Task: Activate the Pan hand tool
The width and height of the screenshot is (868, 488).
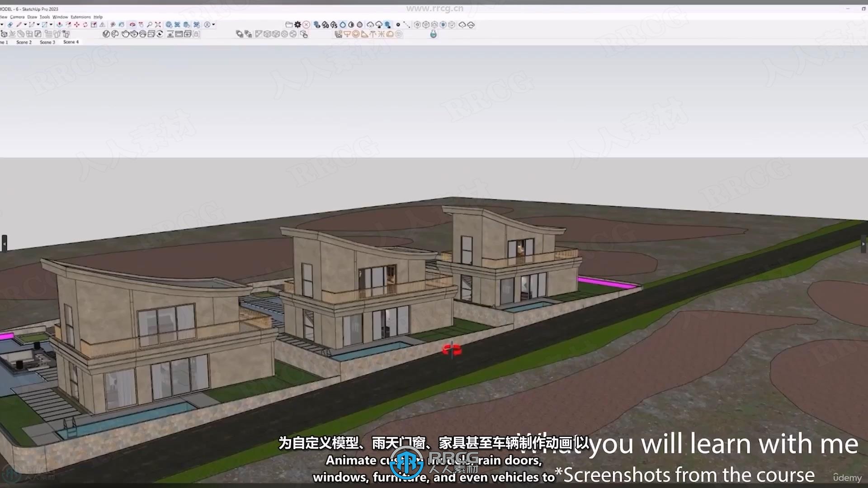Action: point(141,24)
